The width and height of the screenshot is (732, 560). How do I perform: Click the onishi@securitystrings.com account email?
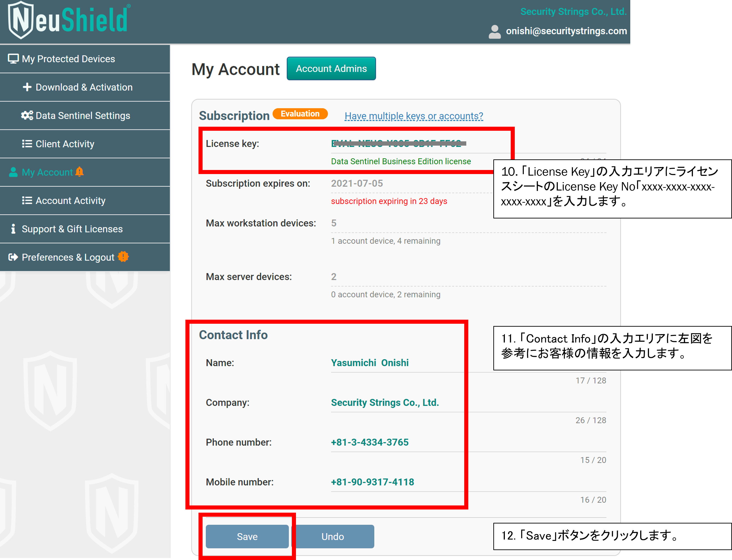pyautogui.click(x=566, y=31)
